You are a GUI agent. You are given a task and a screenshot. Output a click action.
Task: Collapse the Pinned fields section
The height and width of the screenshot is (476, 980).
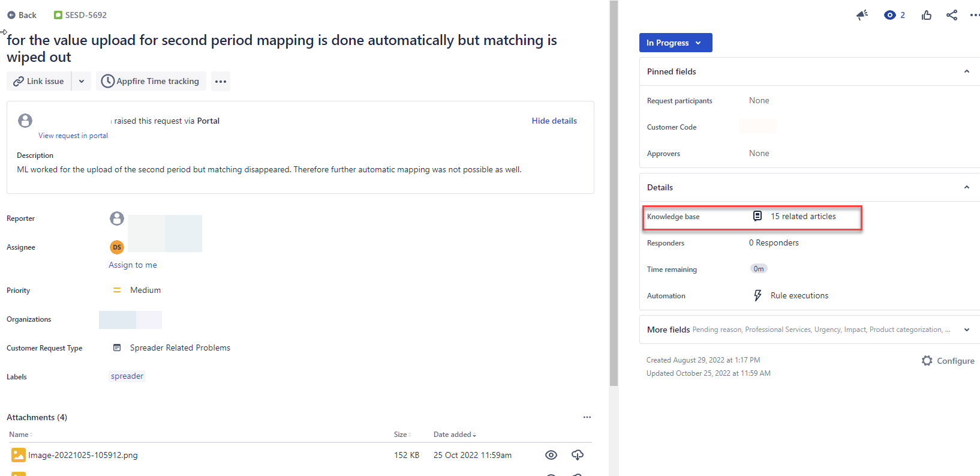[x=966, y=71]
